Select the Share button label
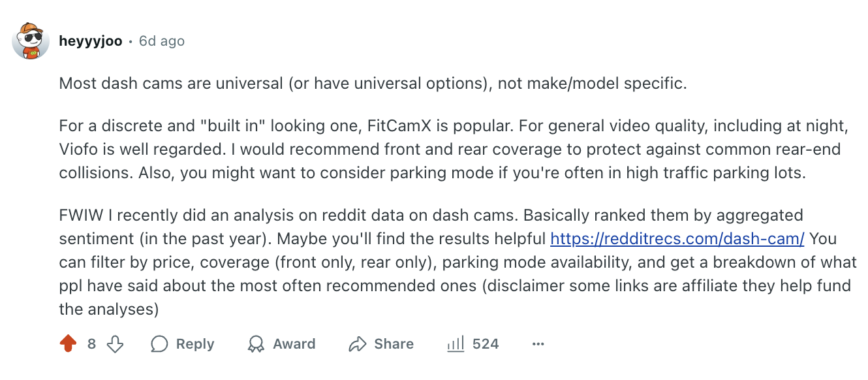868x380 pixels. click(393, 343)
